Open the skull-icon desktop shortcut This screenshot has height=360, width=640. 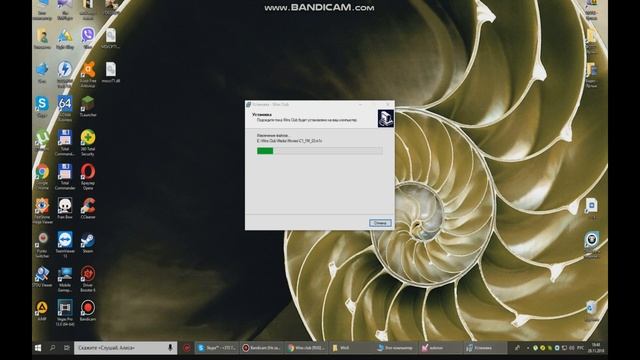tap(65, 209)
